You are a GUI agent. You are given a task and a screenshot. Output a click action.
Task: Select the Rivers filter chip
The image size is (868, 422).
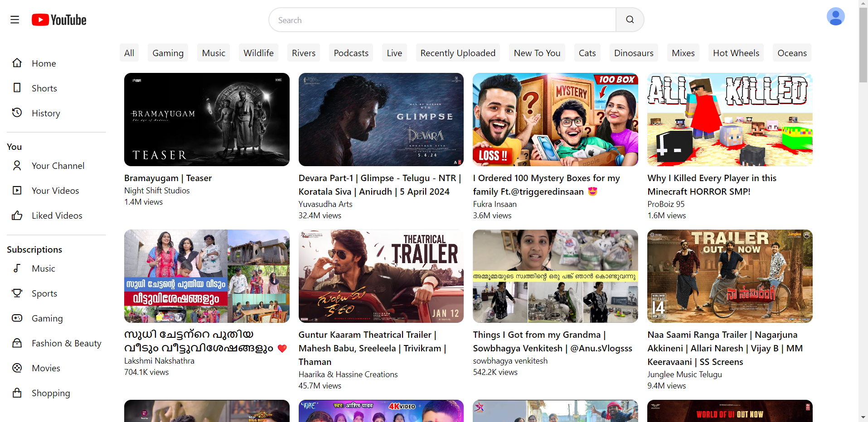coord(304,53)
